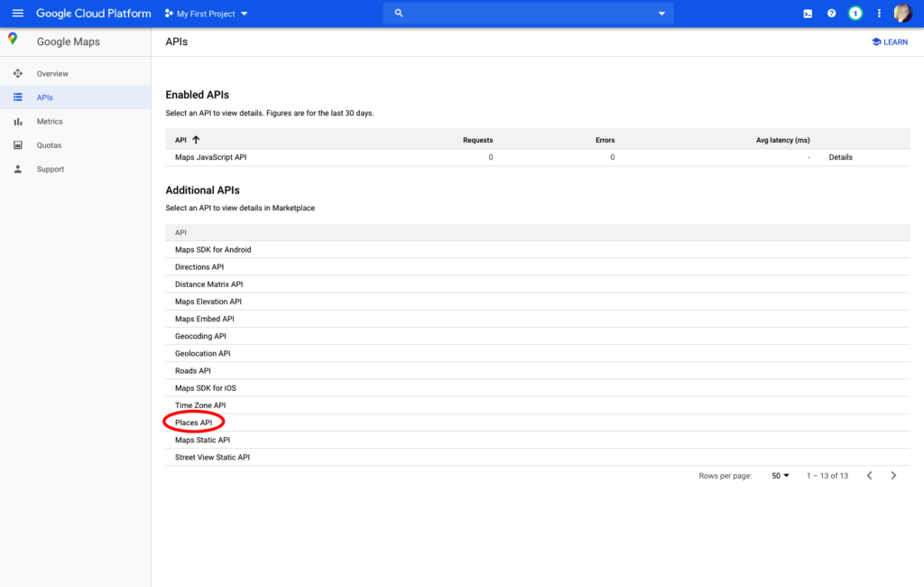The height and width of the screenshot is (587, 924).
Task: Click the Support person icon
Action: (18, 169)
